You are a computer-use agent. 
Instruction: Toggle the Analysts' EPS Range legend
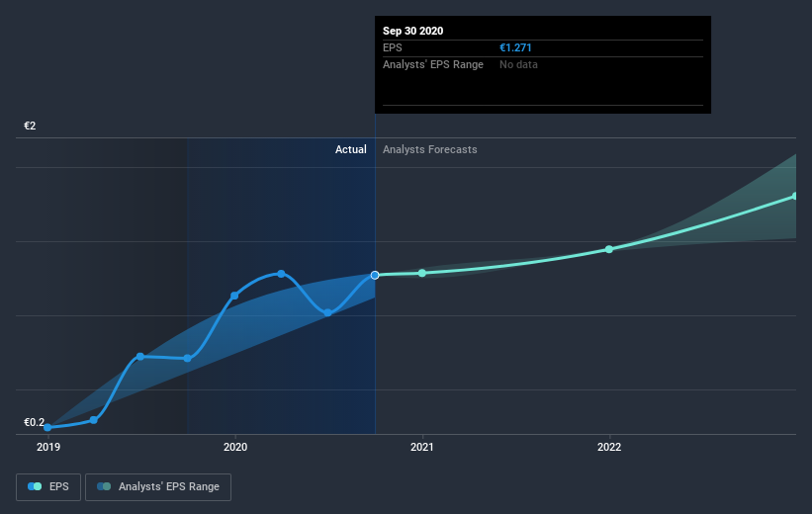pos(158,486)
